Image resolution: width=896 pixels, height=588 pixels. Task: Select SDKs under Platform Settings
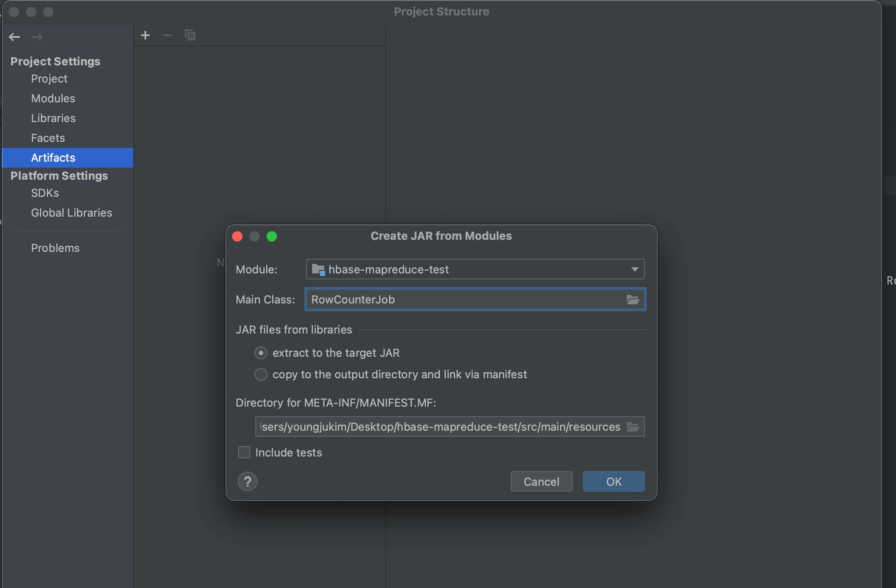45,193
